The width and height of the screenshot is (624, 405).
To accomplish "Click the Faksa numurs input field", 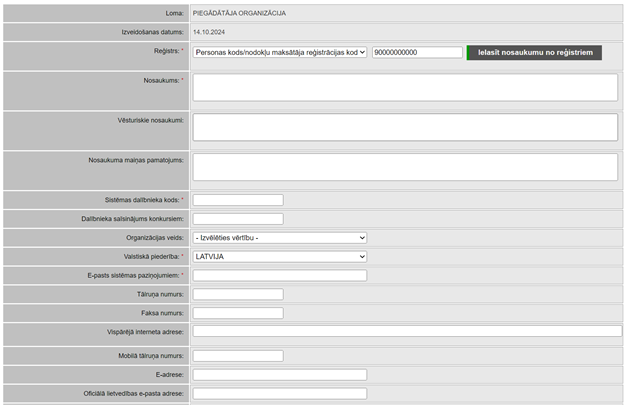I will [x=238, y=313].
